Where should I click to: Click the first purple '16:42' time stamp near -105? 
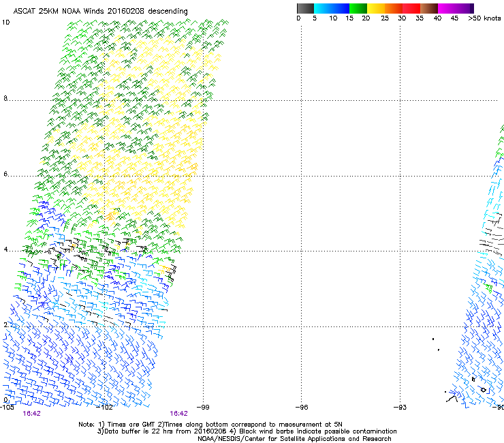coord(31,414)
